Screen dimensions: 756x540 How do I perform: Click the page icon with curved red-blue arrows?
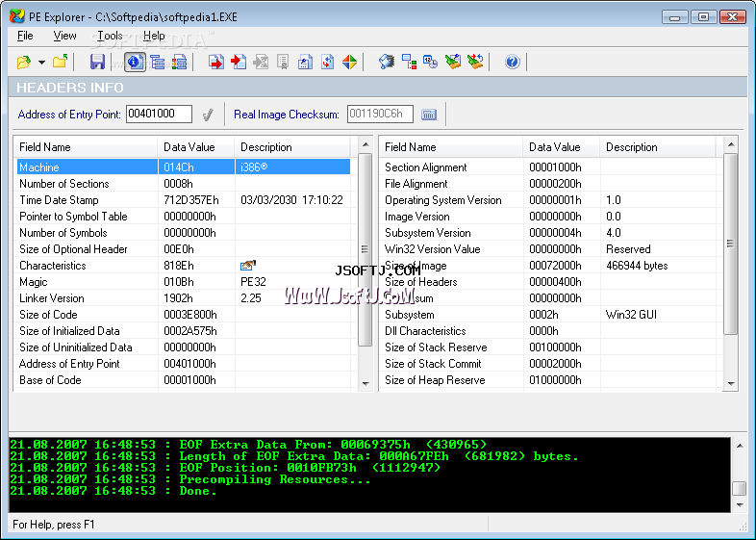[327, 63]
